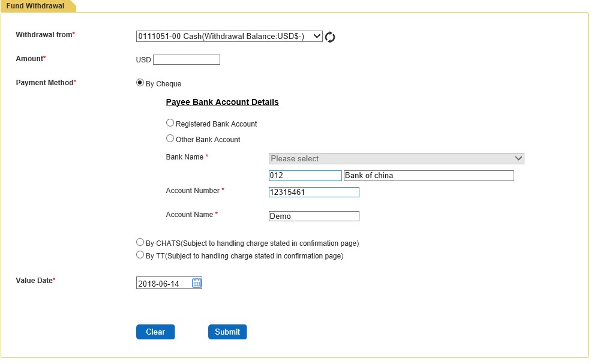Click the arrow on Withdrawal from dropdown
The width and height of the screenshot is (591, 364).
(317, 36)
